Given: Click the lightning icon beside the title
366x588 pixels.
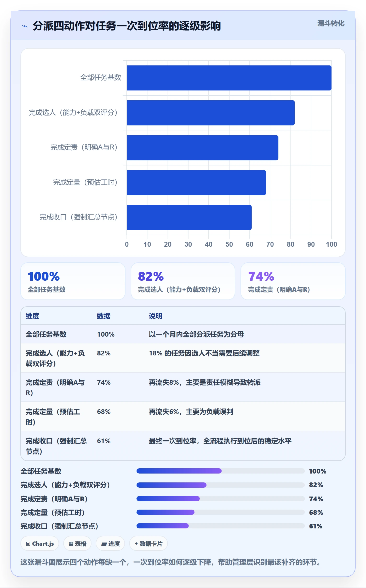Looking at the screenshot, I should pos(25,26).
